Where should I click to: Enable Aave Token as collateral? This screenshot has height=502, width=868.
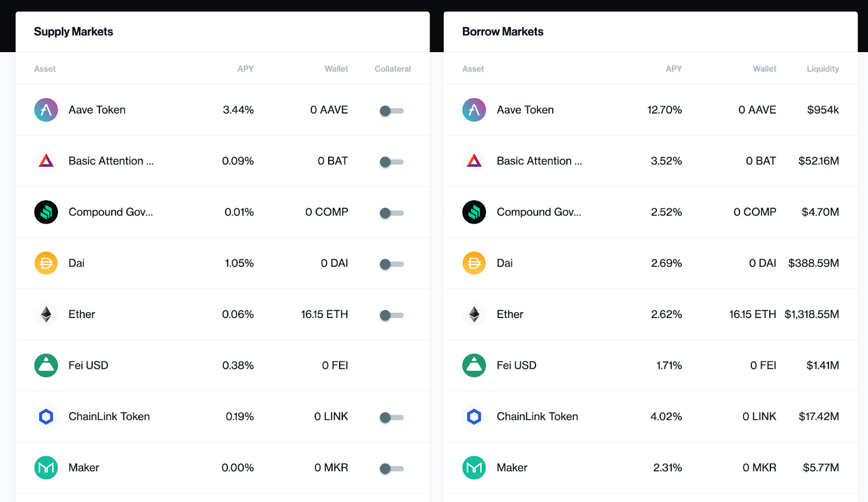click(x=392, y=111)
